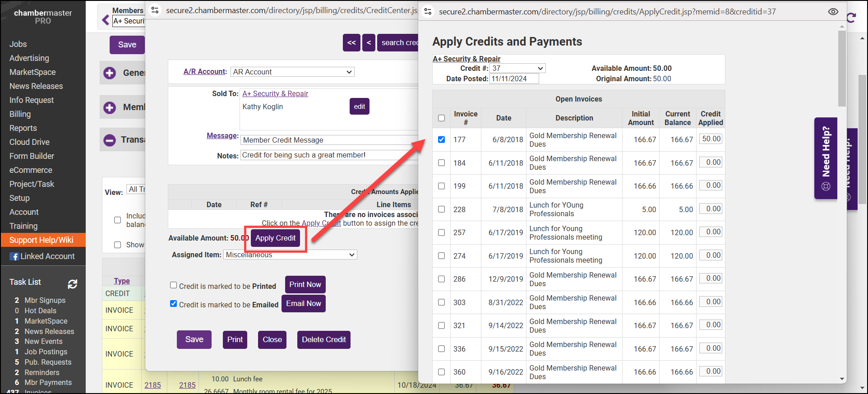Click the first-record double arrow button
868x394 pixels.
[x=351, y=43]
